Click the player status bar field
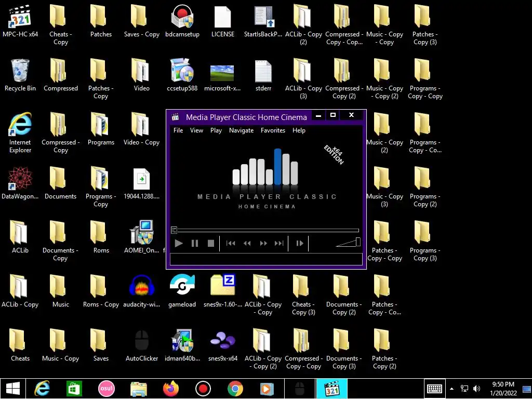The image size is (532, 399). tap(266, 259)
